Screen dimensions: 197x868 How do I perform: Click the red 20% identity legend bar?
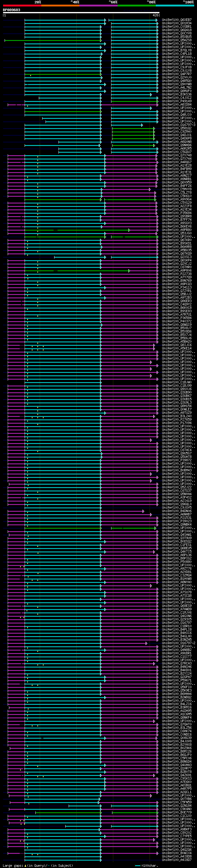point(22,6)
